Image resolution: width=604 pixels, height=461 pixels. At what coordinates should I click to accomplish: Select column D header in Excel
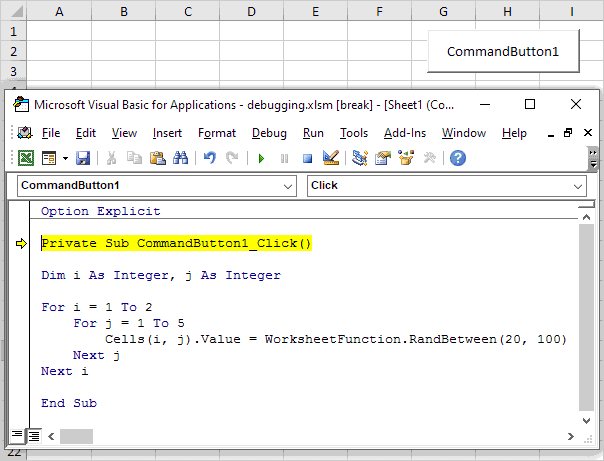251,12
